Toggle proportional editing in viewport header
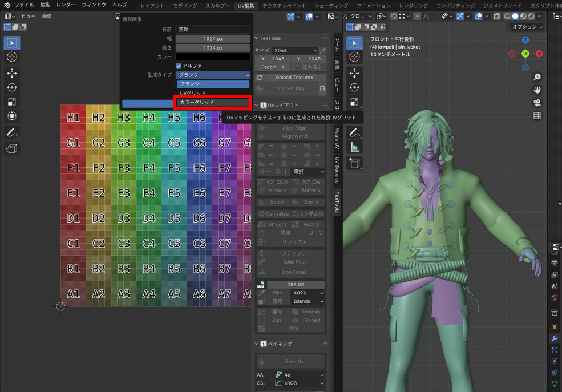This screenshot has height=392, width=562. tap(417, 17)
